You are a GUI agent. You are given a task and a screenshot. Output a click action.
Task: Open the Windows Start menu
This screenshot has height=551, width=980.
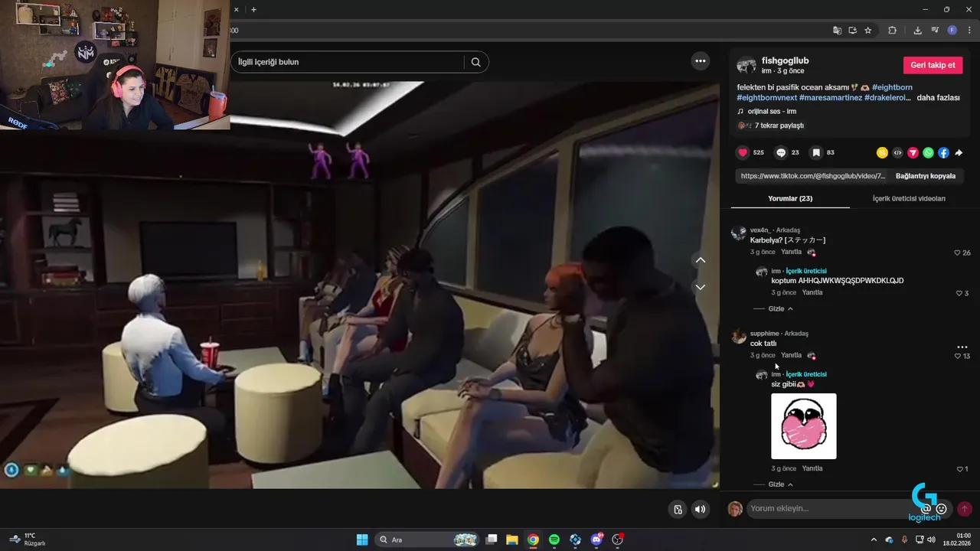coord(362,540)
